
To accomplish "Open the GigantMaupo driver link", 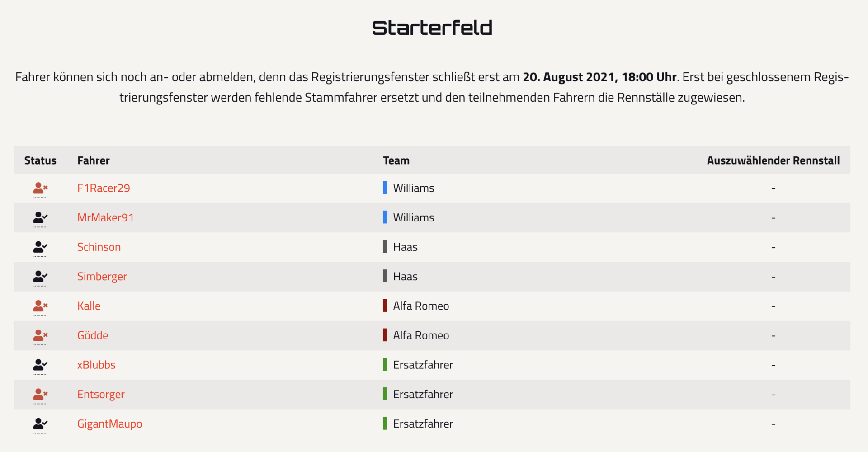I will point(109,424).
